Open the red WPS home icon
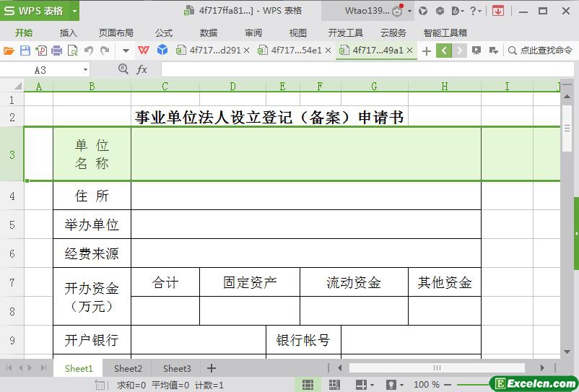Viewport: 579px width, 392px height. point(144,50)
